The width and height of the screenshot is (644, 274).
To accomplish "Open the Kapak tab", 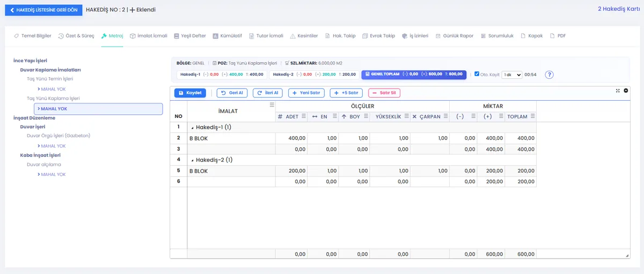I will [531, 36].
